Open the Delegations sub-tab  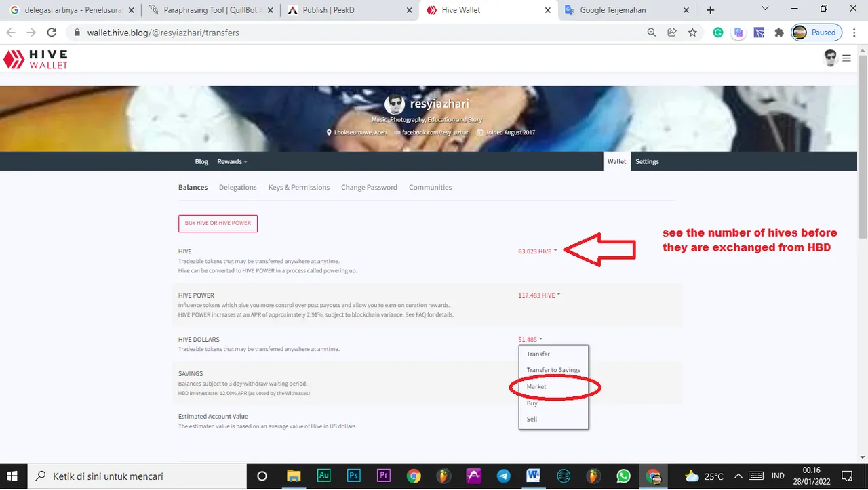pos(238,187)
